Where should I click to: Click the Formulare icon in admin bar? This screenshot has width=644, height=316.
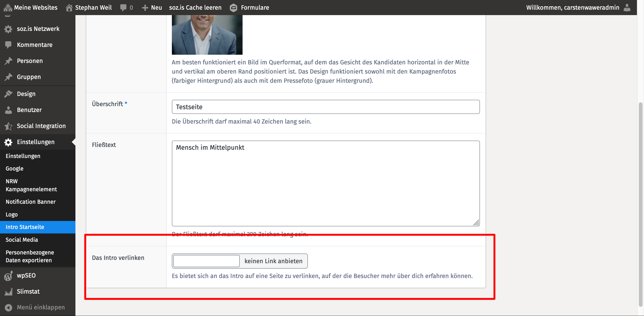point(233,8)
